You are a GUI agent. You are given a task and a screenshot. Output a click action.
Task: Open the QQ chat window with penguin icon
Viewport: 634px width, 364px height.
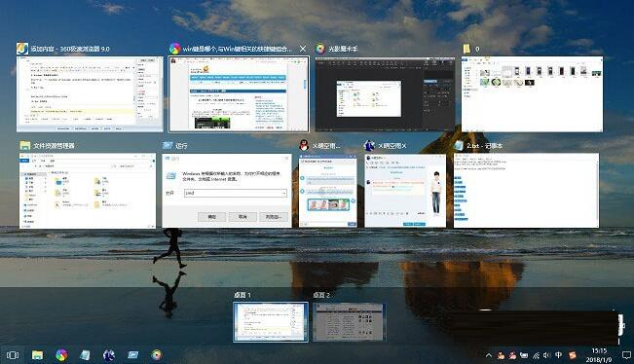tap(328, 191)
